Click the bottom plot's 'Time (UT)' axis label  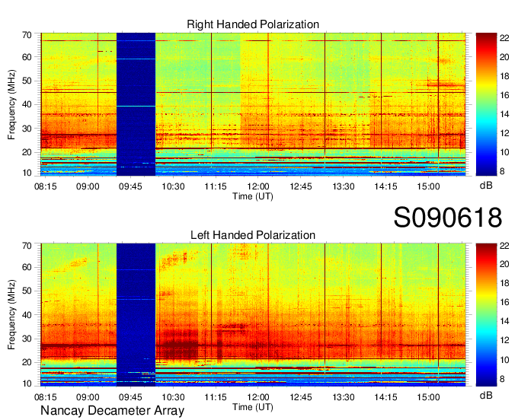[253, 407]
